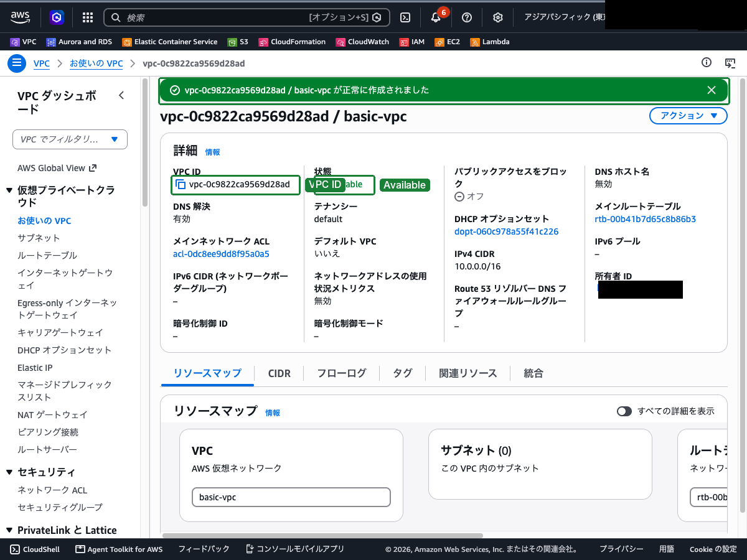
Task: Open the AWS home logo
Action: click(x=20, y=17)
